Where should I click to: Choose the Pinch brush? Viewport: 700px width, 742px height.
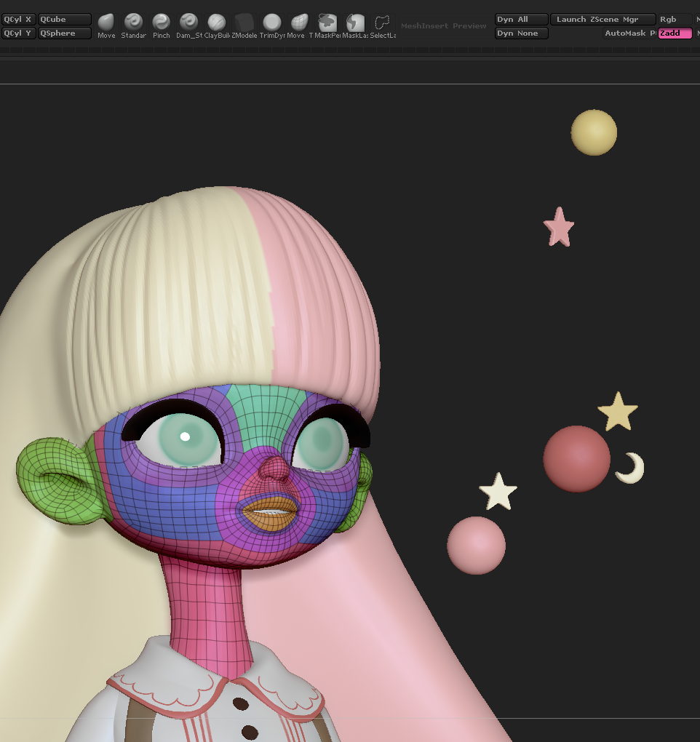click(x=162, y=26)
